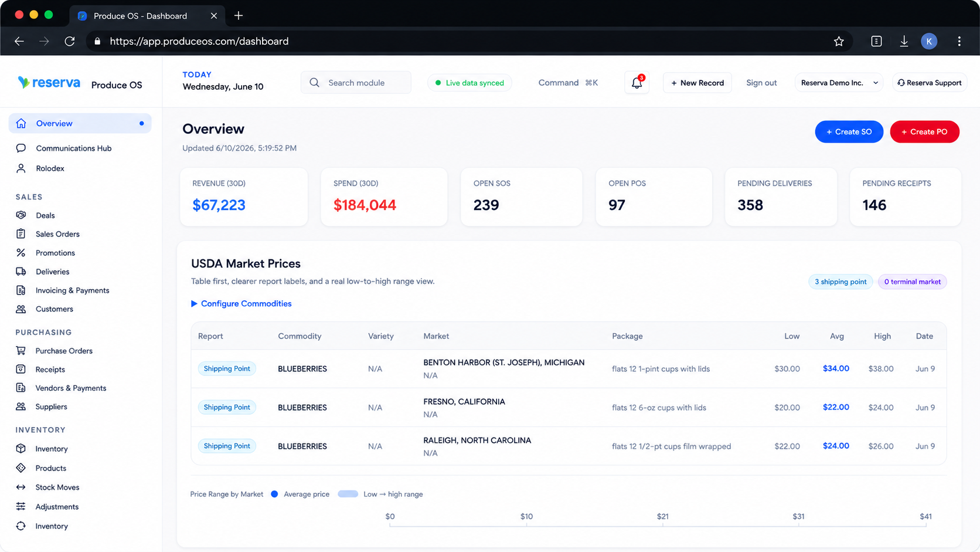Click the Adjustments sliders icon

pos(21,507)
